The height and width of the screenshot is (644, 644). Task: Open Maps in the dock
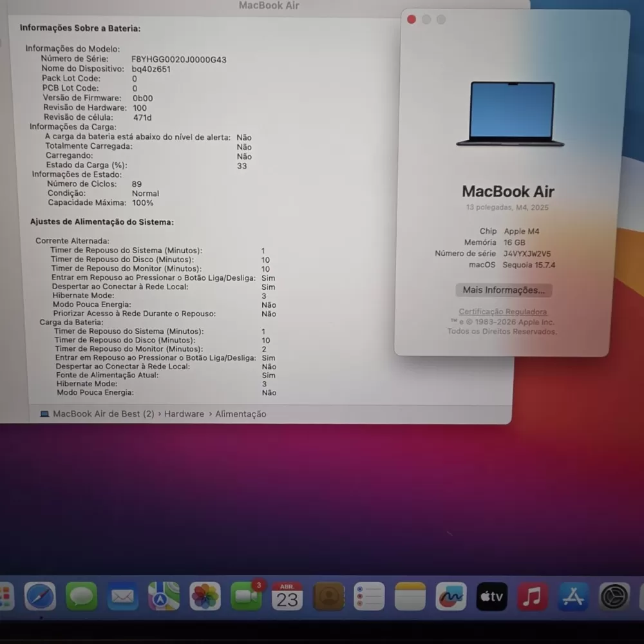coord(164,596)
